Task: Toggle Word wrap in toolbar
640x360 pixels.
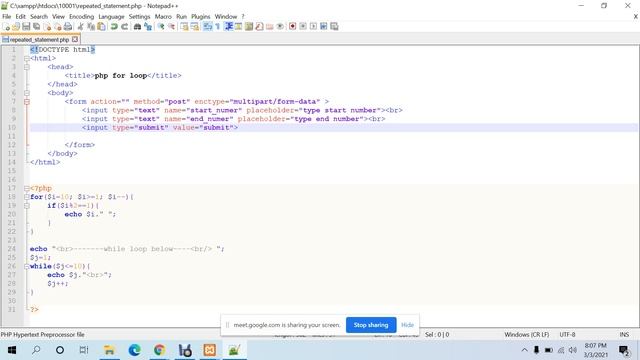Action: click(207, 27)
